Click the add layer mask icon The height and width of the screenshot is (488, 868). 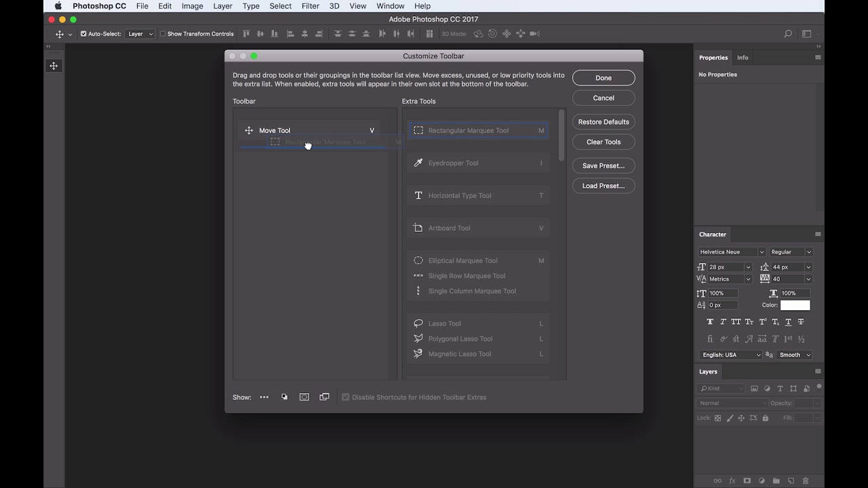tap(747, 481)
